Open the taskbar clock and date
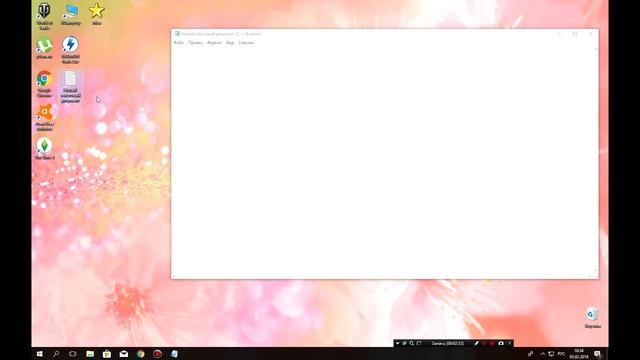 (x=579, y=354)
